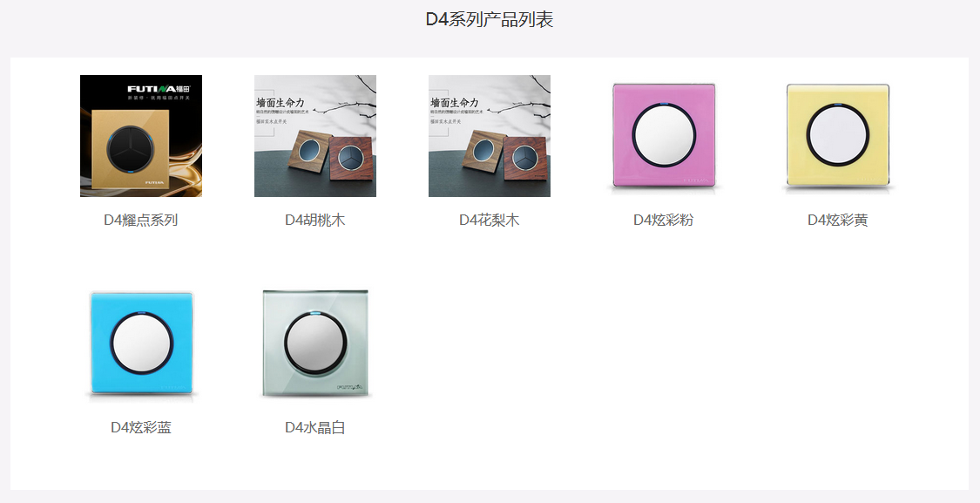The width and height of the screenshot is (980, 503).
Task: Click the D4花梨木 label link
Action: click(x=490, y=221)
